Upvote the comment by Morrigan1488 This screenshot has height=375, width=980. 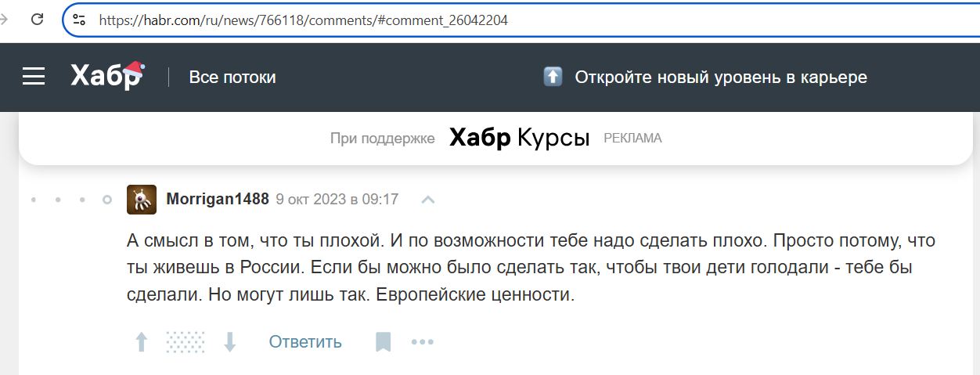point(141,342)
